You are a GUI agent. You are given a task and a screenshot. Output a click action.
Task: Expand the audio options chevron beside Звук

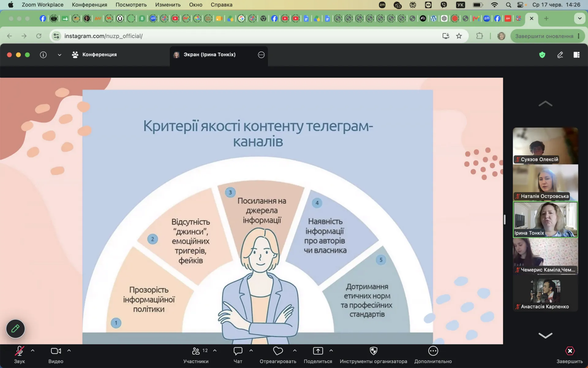33,351
